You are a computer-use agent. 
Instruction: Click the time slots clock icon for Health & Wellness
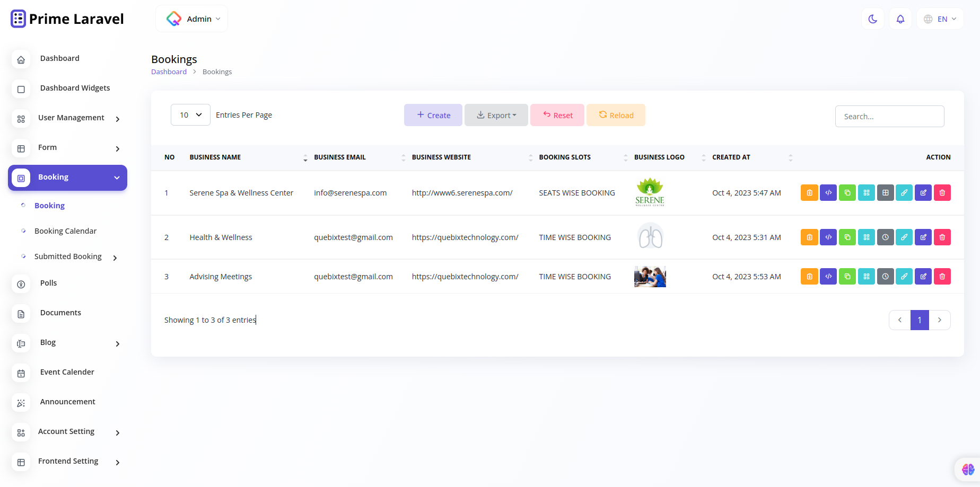coord(885,237)
